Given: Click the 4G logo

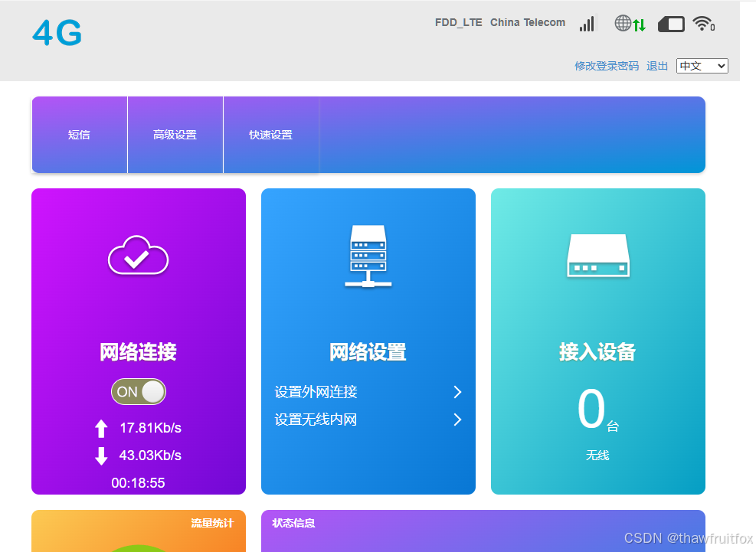Looking at the screenshot, I should pos(57,33).
